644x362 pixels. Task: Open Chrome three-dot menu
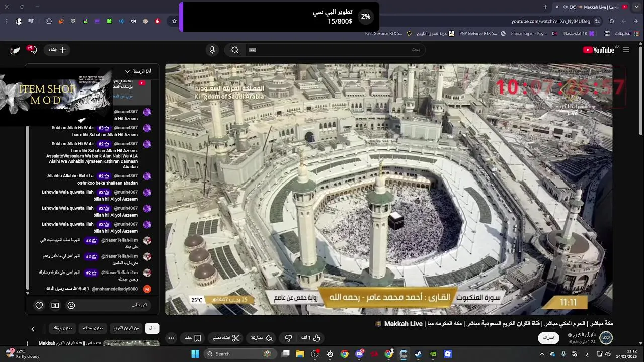point(7,21)
